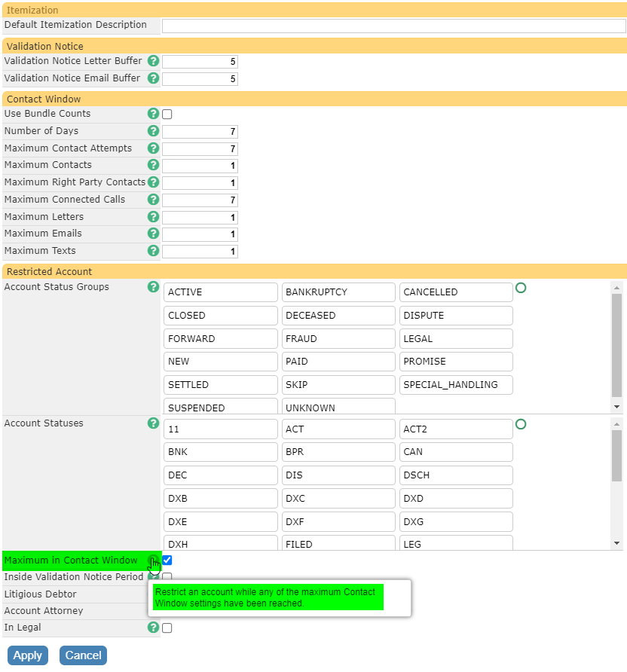Click Maximum Connected Calls input
Screen dimensions: 627x672
(x=200, y=200)
